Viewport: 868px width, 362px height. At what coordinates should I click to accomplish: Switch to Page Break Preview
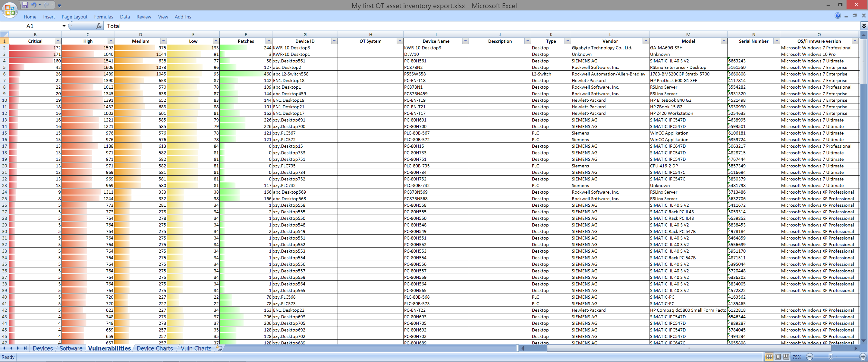(786, 357)
